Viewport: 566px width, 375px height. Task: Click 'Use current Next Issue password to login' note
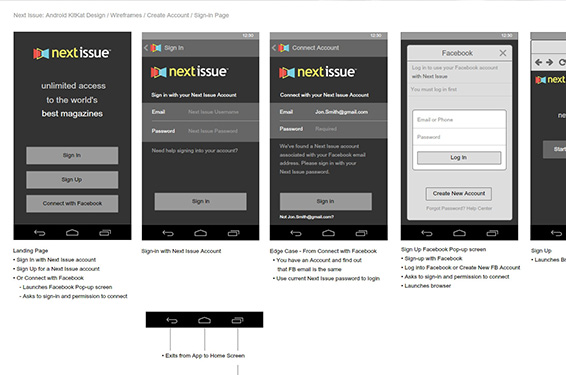click(x=328, y=279)
